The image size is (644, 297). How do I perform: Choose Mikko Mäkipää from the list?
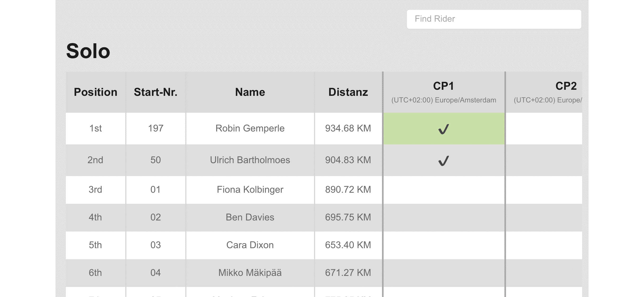pyautogui.click(x=250, y=273)
